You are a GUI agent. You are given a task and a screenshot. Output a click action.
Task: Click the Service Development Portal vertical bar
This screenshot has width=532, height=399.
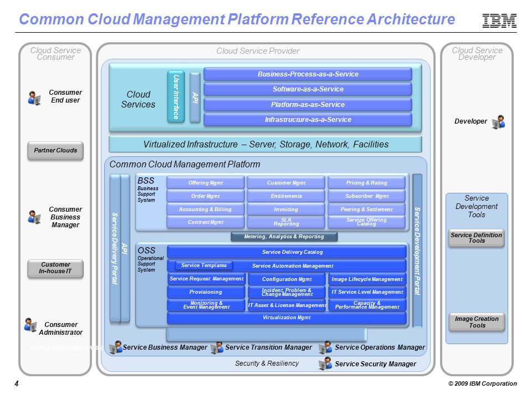click(417, 251)
